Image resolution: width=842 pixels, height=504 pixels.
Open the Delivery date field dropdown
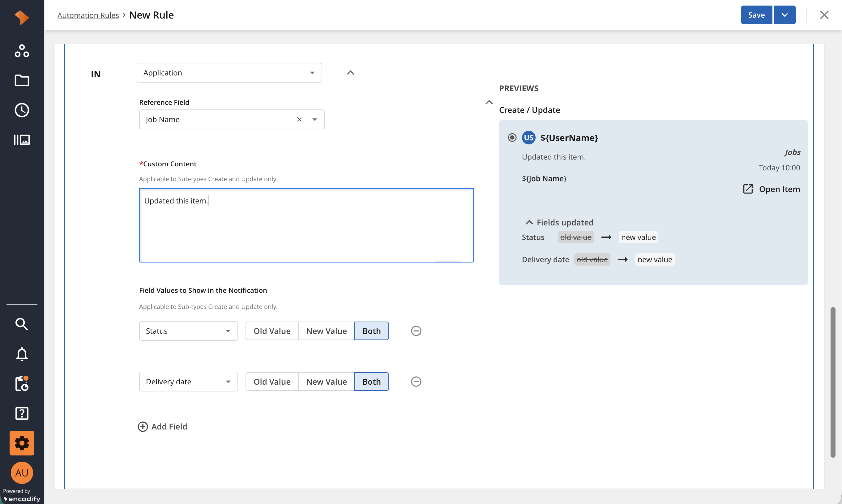(x=189, y=382)
